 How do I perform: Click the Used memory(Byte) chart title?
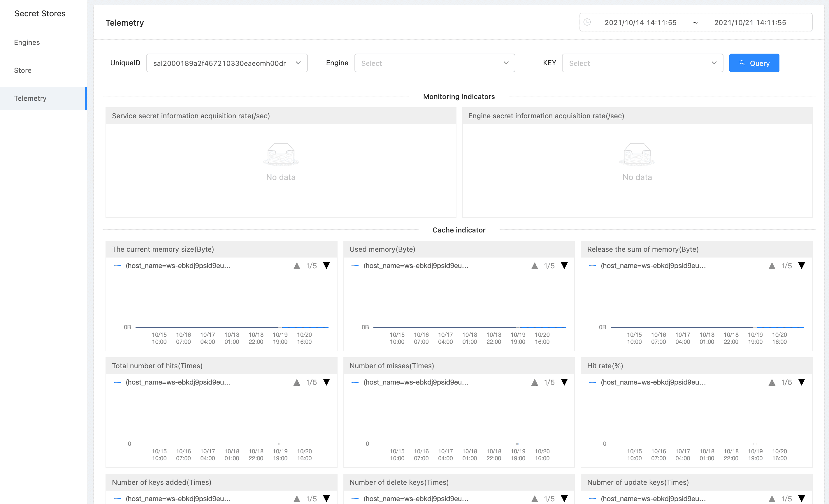pyautogui.click(x=382, y=249)
